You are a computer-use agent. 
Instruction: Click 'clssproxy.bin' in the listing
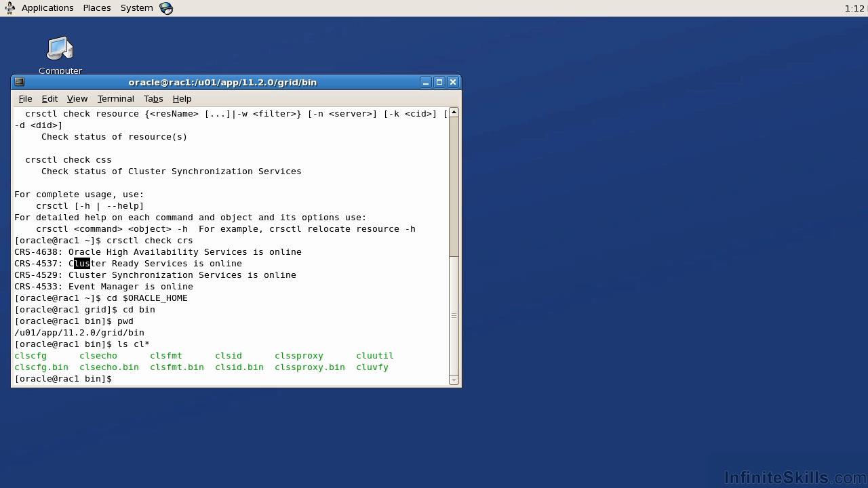click(310, 367)
